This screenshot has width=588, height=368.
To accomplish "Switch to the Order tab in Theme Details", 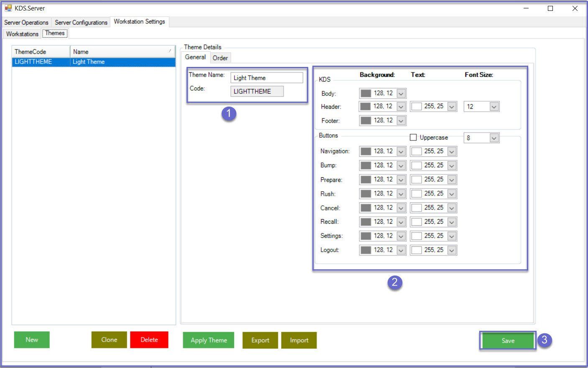I will tap(220, 58).
